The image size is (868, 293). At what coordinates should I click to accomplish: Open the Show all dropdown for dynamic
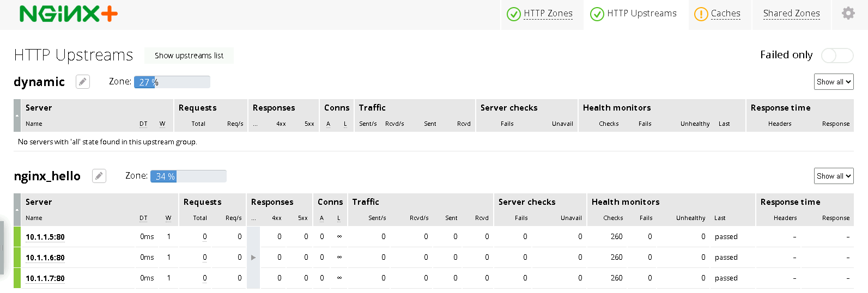[x=834, y=82]
